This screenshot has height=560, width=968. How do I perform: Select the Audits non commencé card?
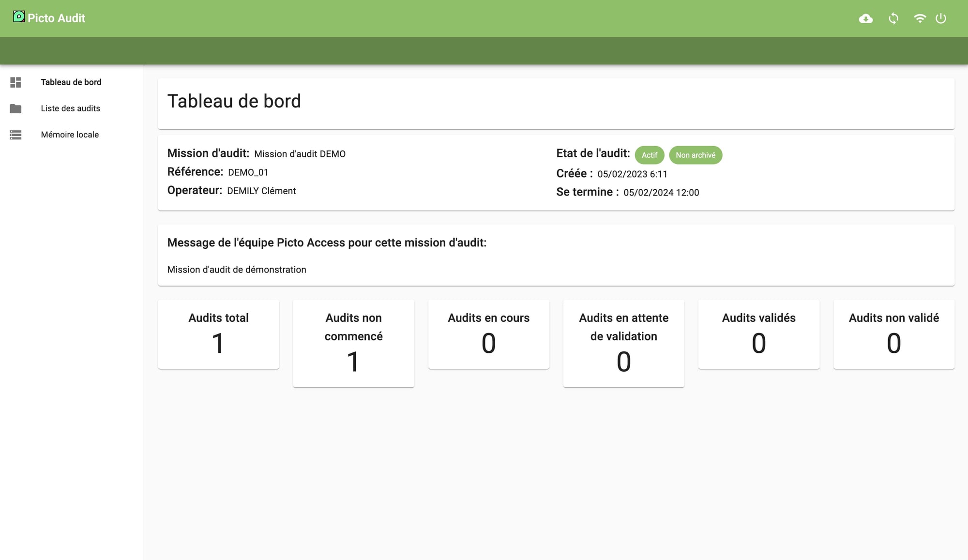click(353, 343)
